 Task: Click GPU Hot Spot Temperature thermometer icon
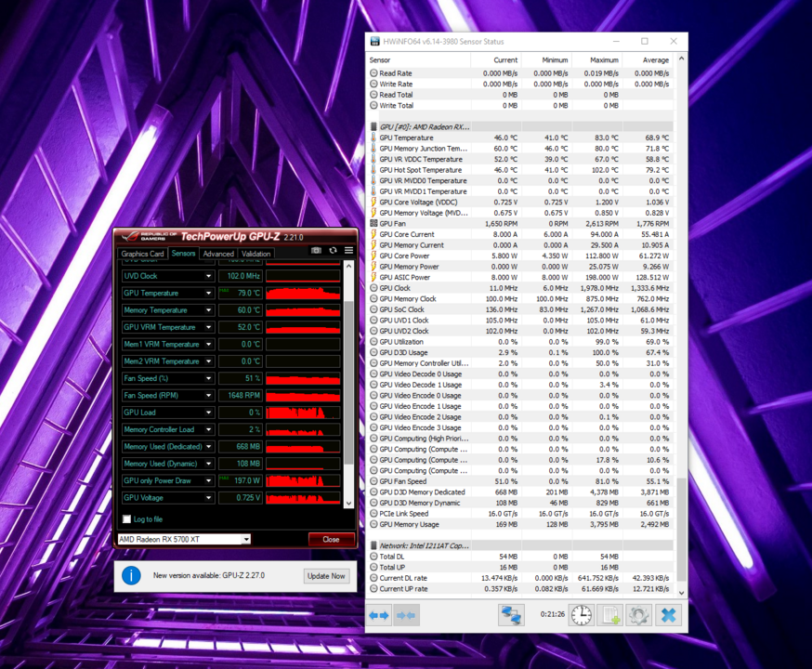pyautogui.click(x=373, y=170)
